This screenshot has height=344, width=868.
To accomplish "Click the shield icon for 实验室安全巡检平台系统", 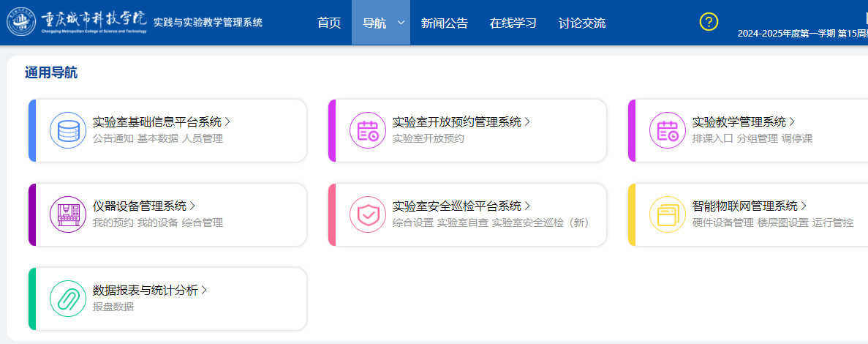I will (368, 214).
